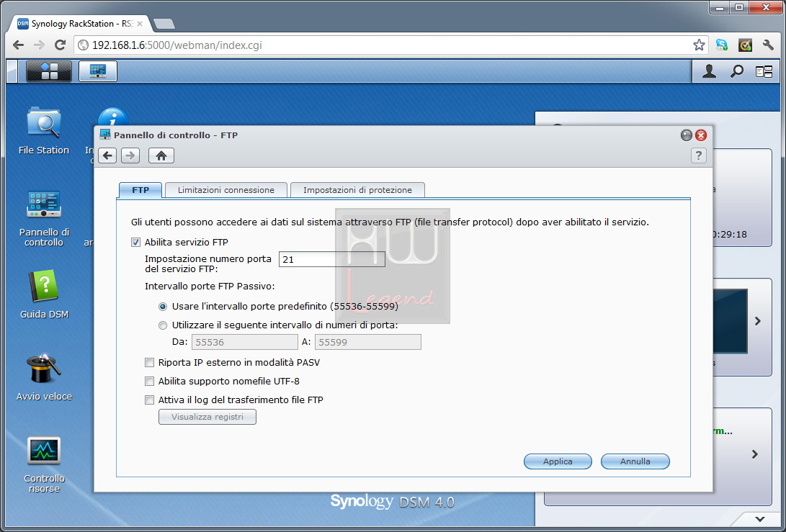Click the browser back arrow
This screenshot has width=786, height=532.
point(18,45)
